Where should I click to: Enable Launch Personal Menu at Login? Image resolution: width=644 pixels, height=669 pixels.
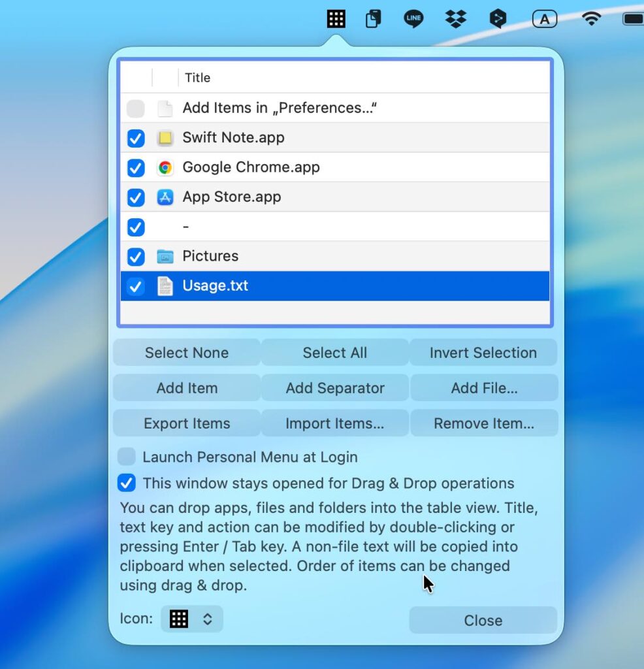127,457
